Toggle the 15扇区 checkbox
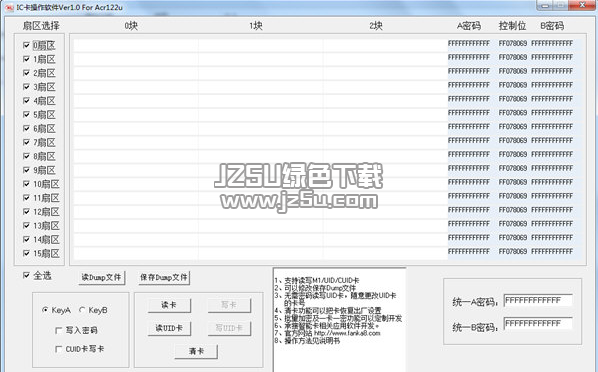 (x=26, y=253)
